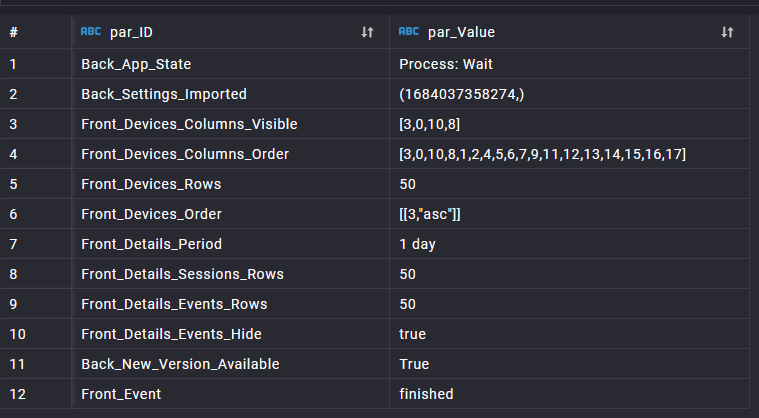
Task: Click the ABC type icon beside par_Value
Action: pos(409,33)
